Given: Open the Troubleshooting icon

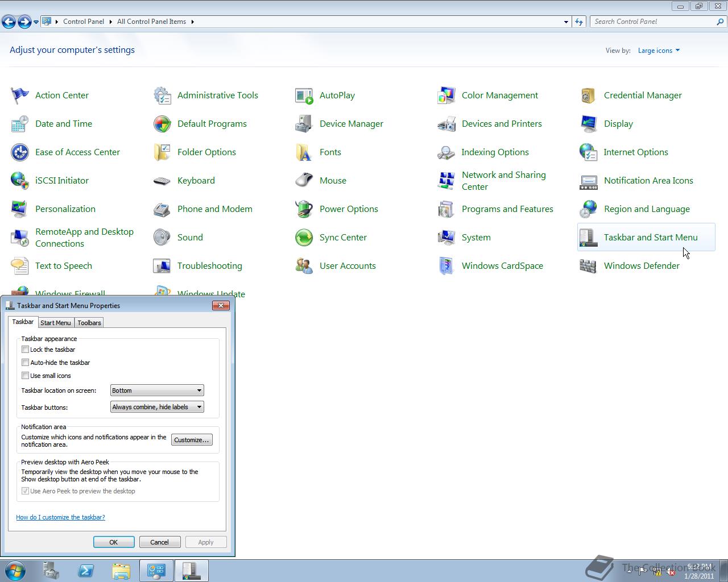Looking at the screenshot, I should coord(162,266).
